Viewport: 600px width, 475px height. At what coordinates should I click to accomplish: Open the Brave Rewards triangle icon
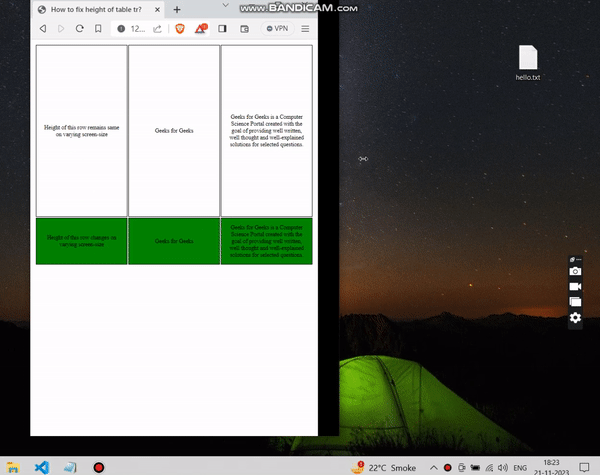201,29
